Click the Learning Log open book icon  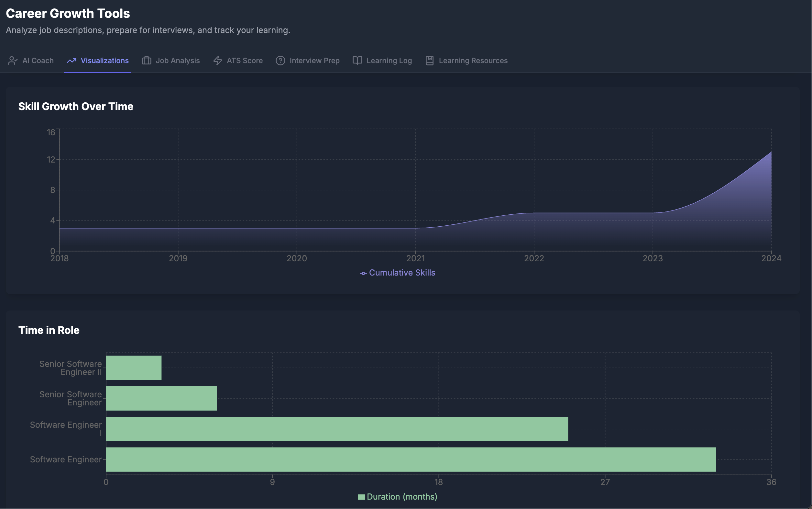pos(357,61)
